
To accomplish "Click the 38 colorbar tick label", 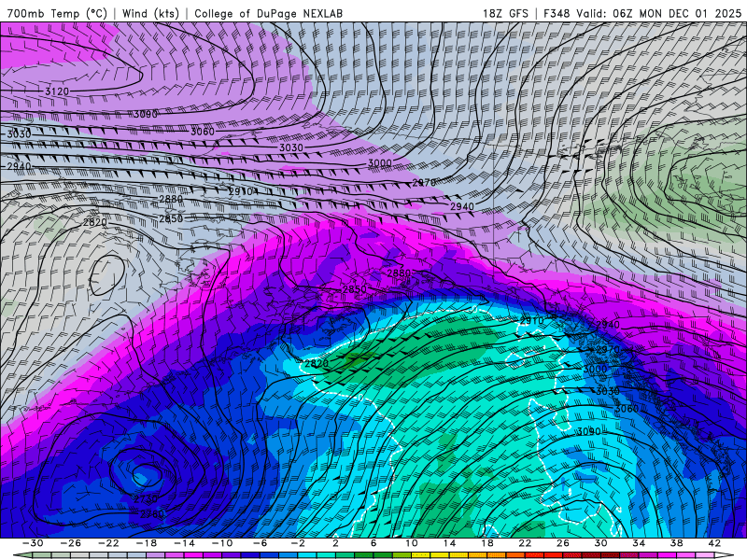I will tap(676, 543).
